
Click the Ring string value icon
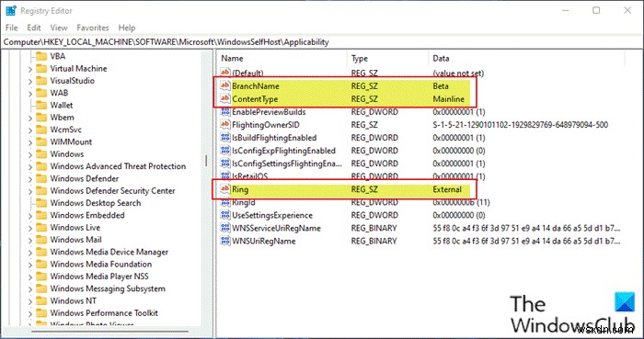225,189
